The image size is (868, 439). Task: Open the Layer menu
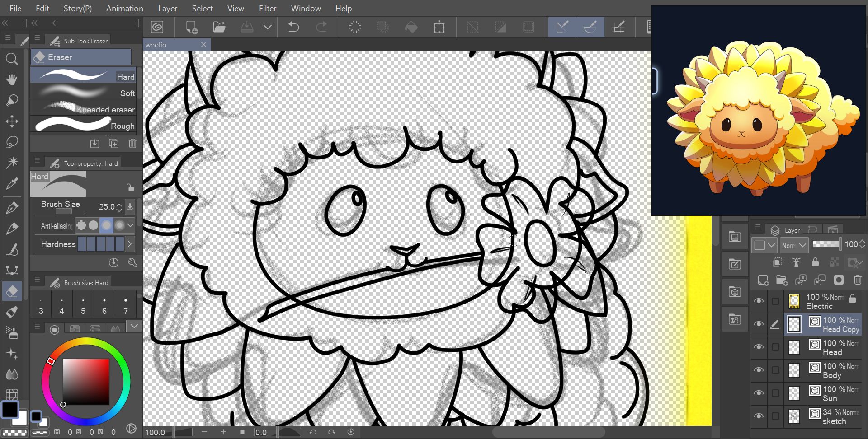tap(167, 8)
